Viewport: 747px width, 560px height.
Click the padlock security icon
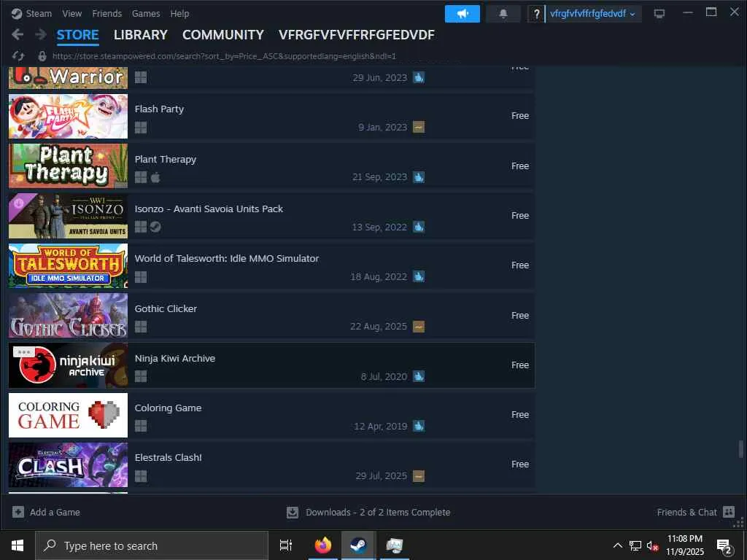point(42,56)
